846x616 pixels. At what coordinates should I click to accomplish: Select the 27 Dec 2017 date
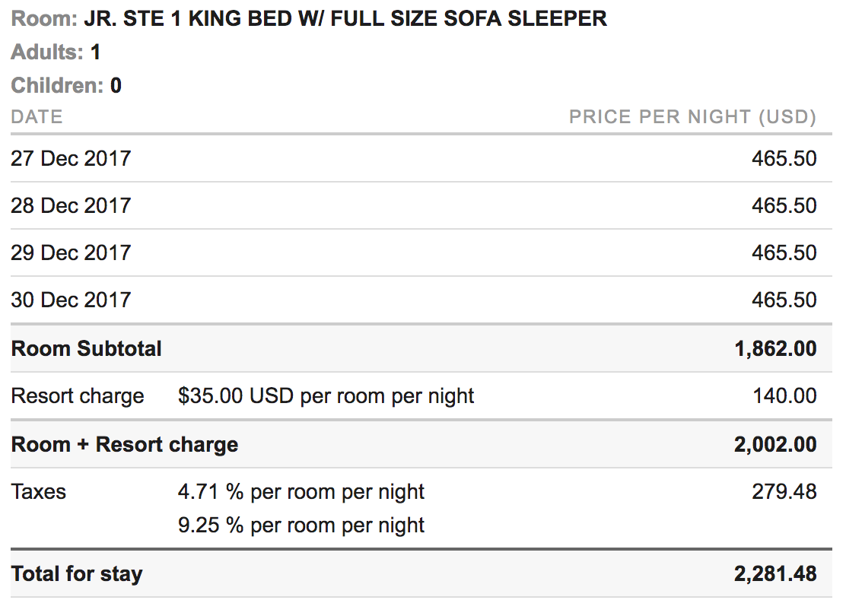[71, 158]
